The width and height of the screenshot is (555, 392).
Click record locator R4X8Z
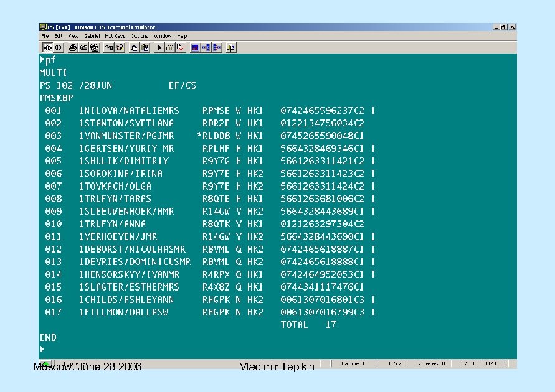pos(216,287)
